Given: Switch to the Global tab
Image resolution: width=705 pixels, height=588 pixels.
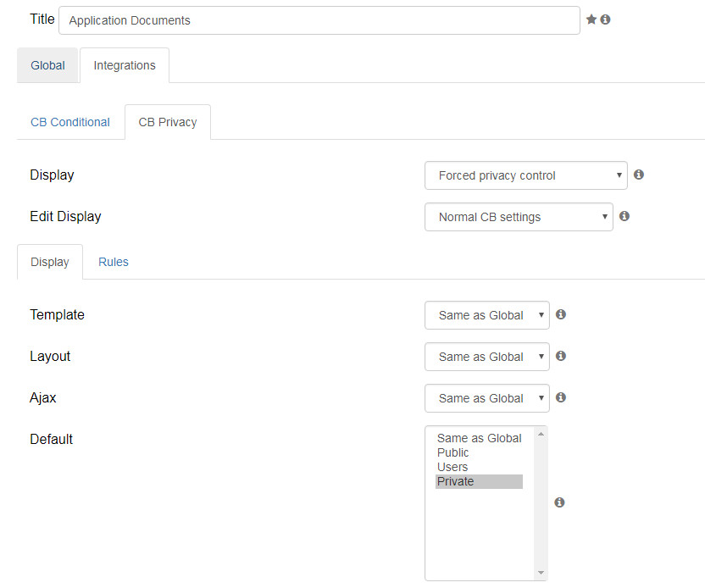Looking at the screenshot, I should (47, 65).
